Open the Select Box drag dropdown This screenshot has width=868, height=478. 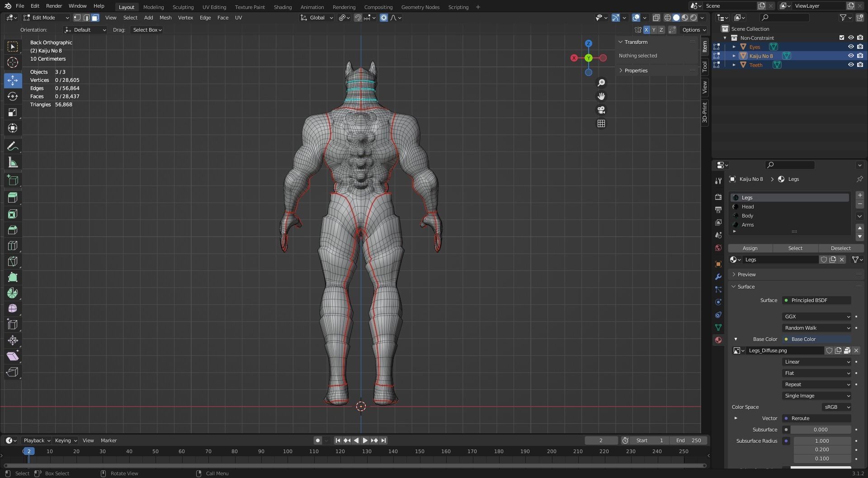[x=147, y=30]
